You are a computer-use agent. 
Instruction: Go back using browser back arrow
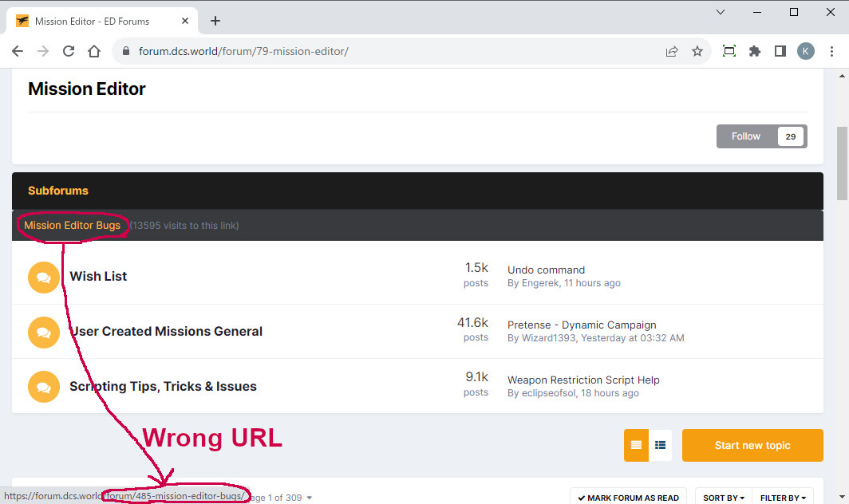tap(18, 51)
